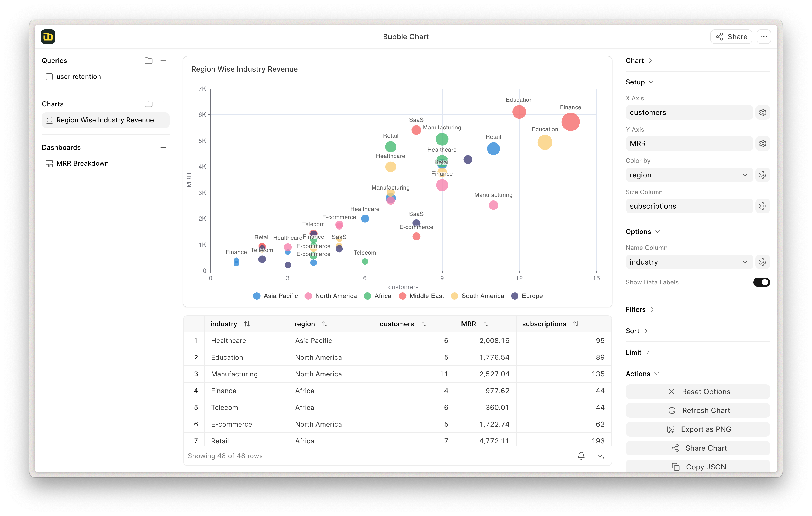The height and width of the screenshot is (516, 812).
Task: Add a new query with the plus icon
Action: [x=163, y=61]
